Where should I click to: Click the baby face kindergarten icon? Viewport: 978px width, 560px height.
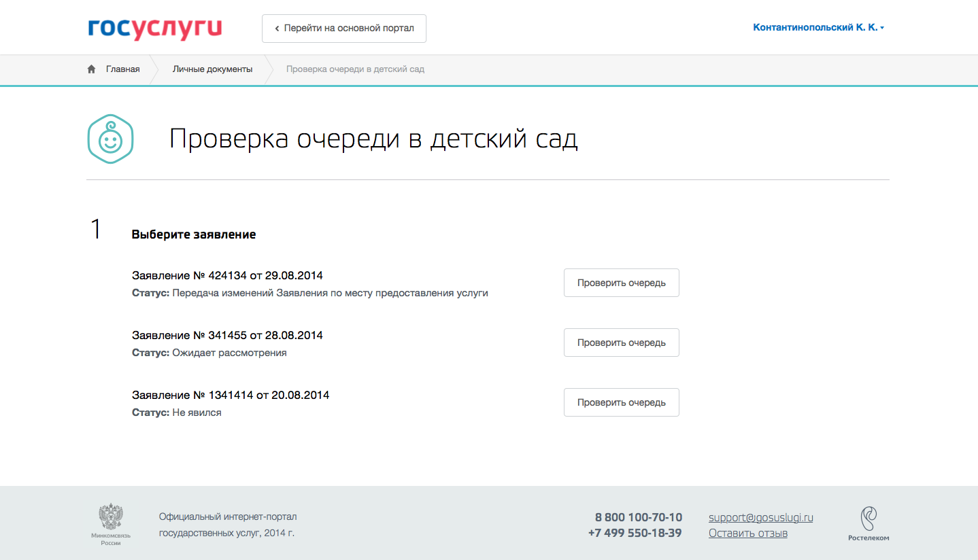coord(110,139)
